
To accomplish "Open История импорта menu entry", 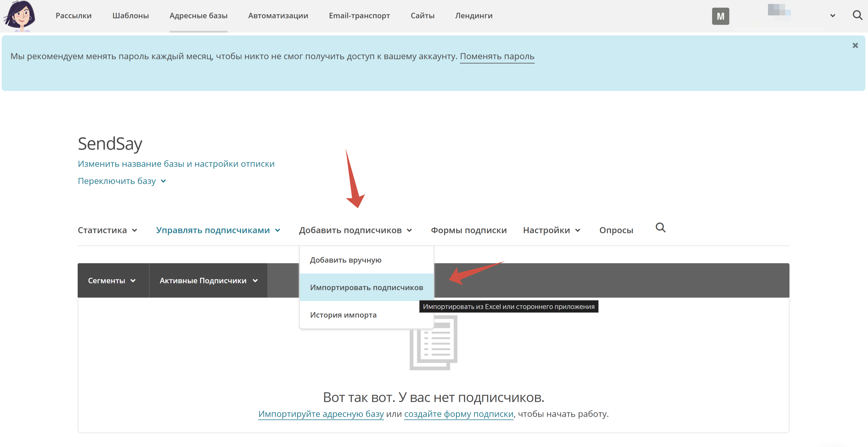I will 343,315.
